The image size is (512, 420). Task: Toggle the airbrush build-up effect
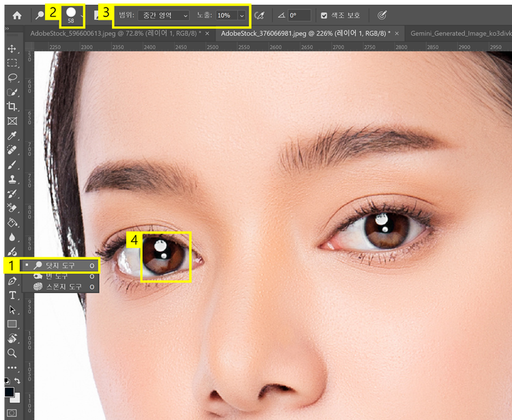(259, 15)
